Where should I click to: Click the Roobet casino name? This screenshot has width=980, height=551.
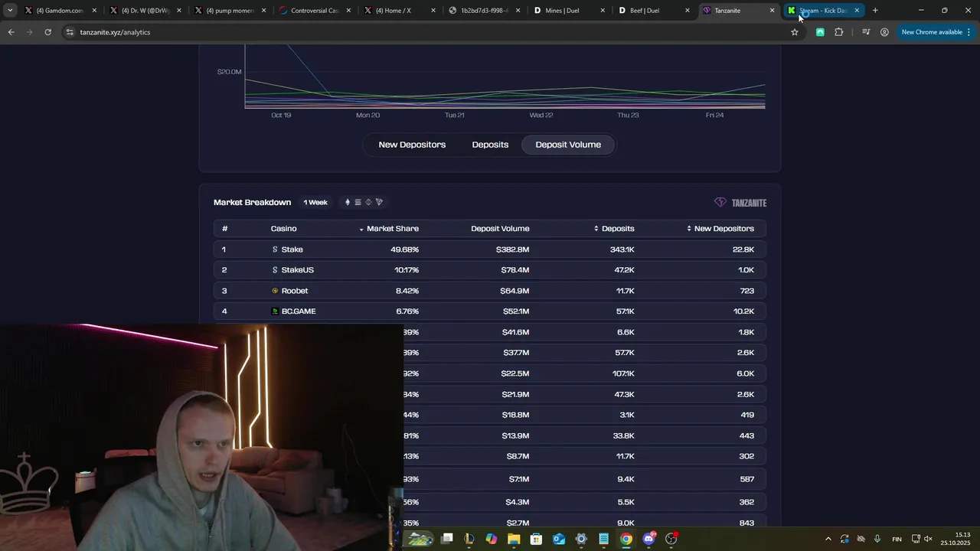295,291
